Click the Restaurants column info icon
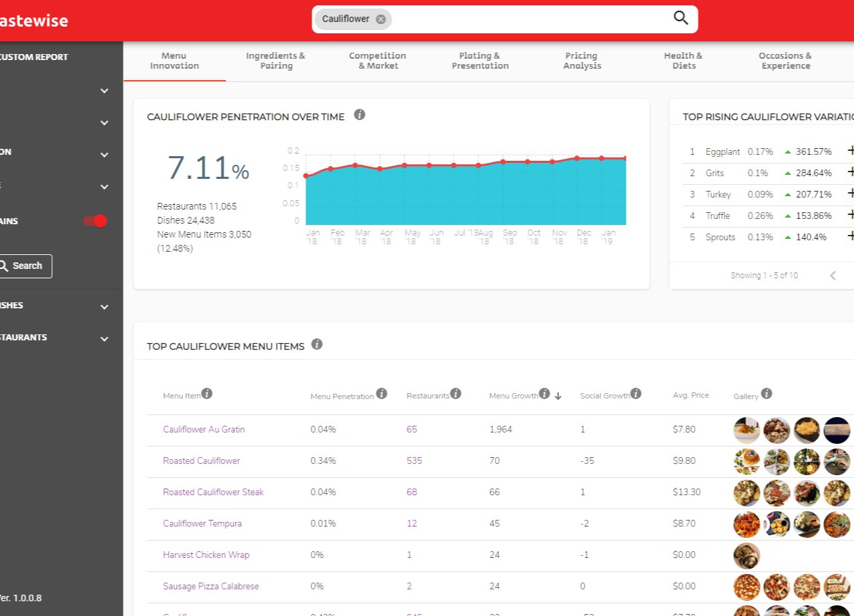Image resolution: width=854 pixels, height=616 pixels. (x=456, y=394)
